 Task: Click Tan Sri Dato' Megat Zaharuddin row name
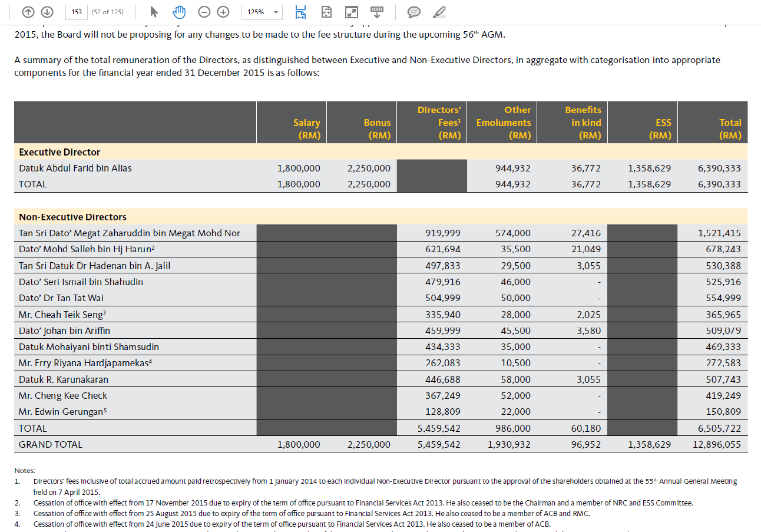click(x=130, y=233)
